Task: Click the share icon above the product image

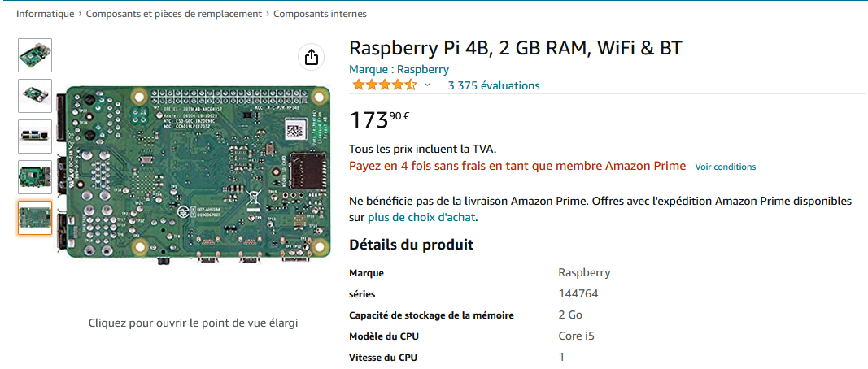Action: (x=311, y=57)
